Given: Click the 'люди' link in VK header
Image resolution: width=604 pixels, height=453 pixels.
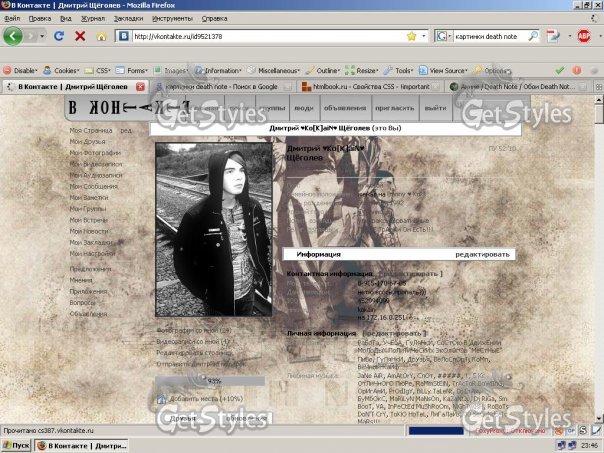Looking at the screenshot, I should [x=304, y=108].
